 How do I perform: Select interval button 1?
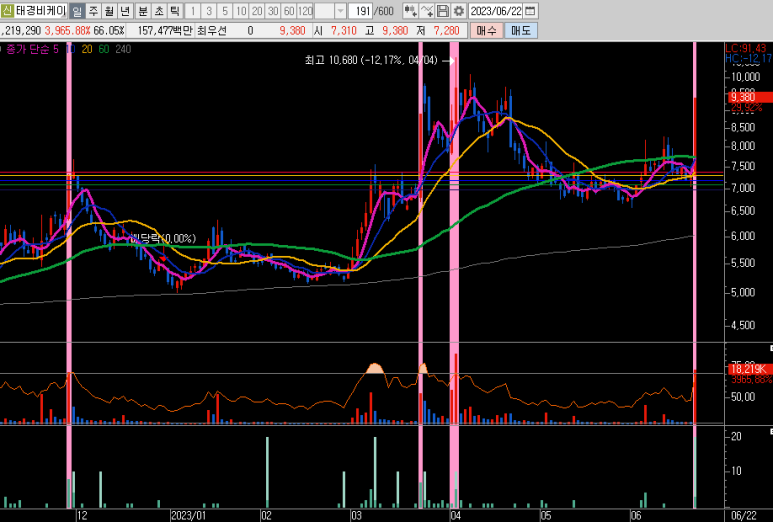pyautogui.click(x=193, y=10)
